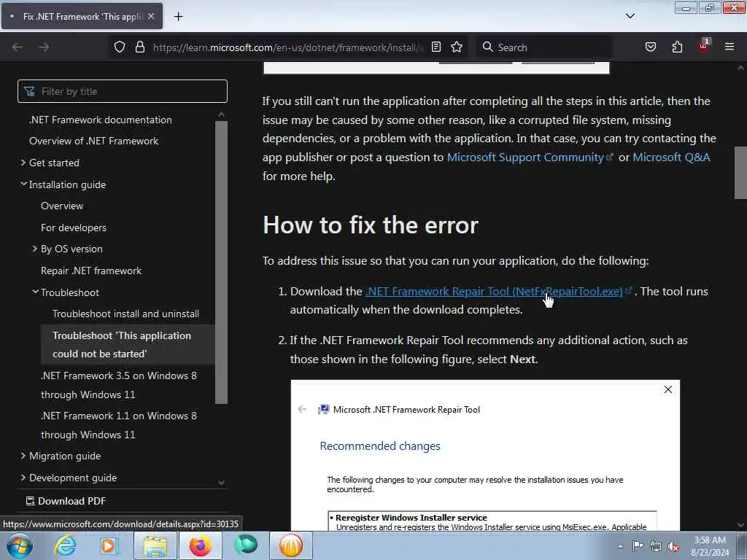Click the muted volume tray icon
This screenshot has width=747, height=560.
tap(673, 546)
